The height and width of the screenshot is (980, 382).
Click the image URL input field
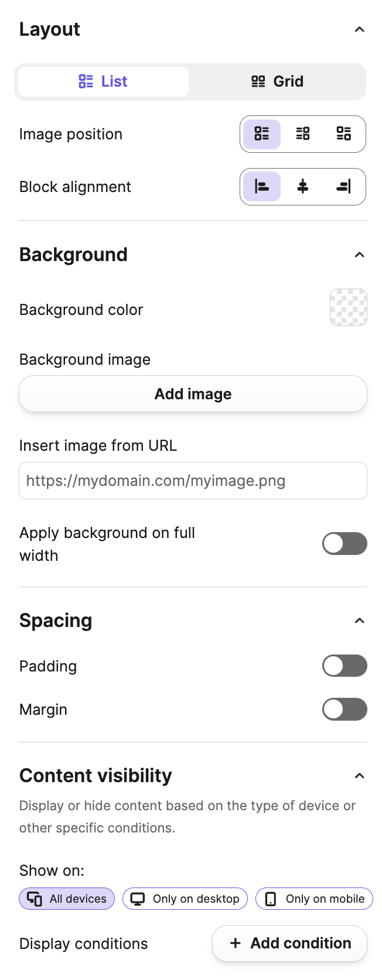point(193,481)
